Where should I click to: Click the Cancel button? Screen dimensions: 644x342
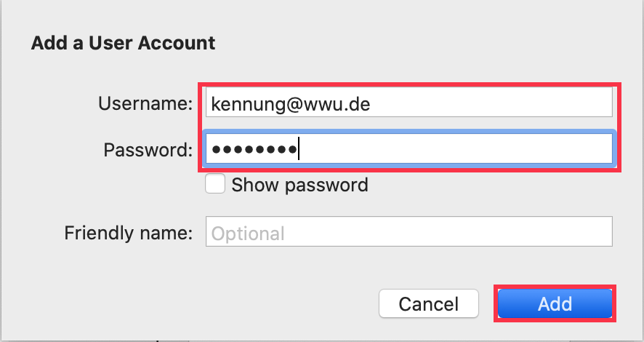(429, 303)
